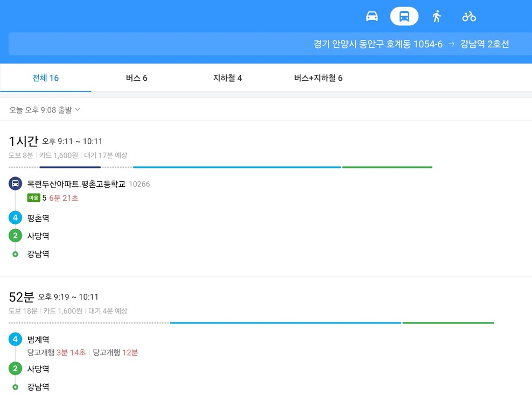Click the first route's colored progress bar
This screenshot has height=409, width=532.
click(221, 167)
